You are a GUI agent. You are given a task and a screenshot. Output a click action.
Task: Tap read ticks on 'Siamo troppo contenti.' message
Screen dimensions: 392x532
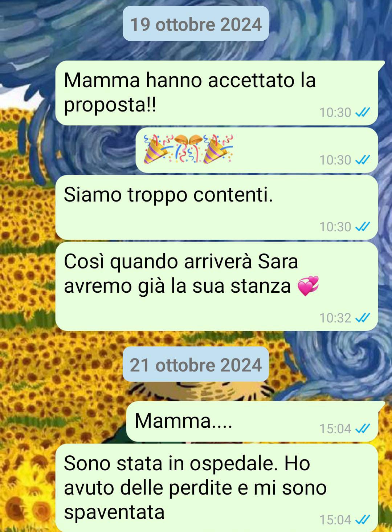[362, 227]
